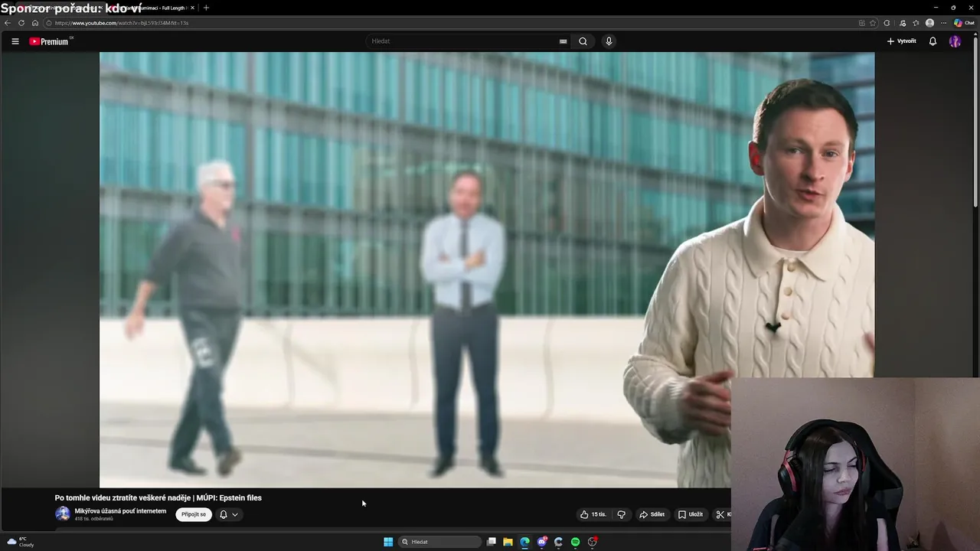The image size is (980, 551).
Task: Dislike the video
Action: point(621,514)
